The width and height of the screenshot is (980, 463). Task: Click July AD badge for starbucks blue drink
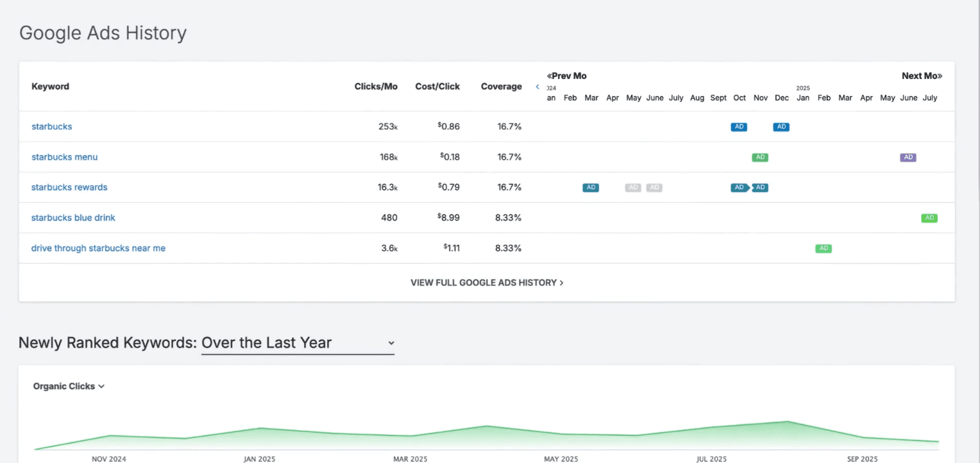929,218
